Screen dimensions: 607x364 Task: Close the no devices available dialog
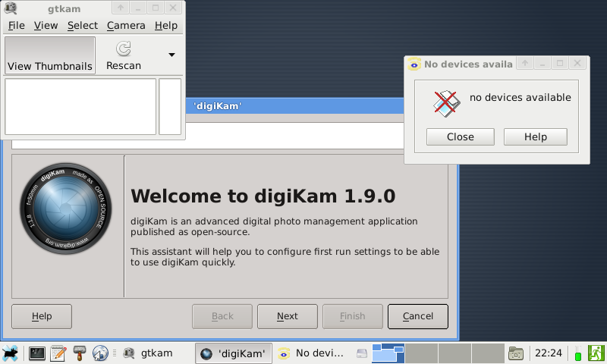[460, 137]
